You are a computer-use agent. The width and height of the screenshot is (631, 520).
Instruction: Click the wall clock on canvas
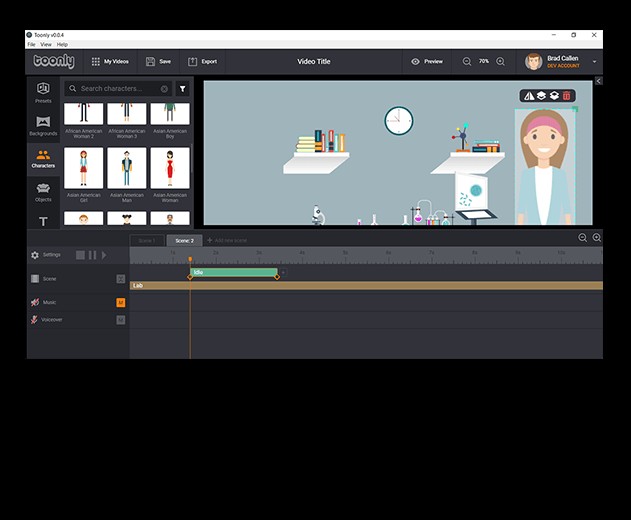[x=398, y=121]
